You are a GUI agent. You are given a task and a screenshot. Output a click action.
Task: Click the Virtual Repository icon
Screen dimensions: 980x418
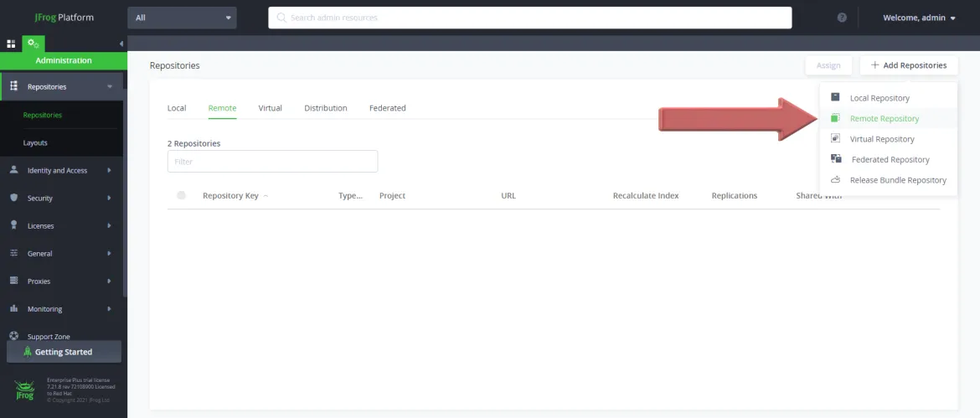(x=835, y=139)
